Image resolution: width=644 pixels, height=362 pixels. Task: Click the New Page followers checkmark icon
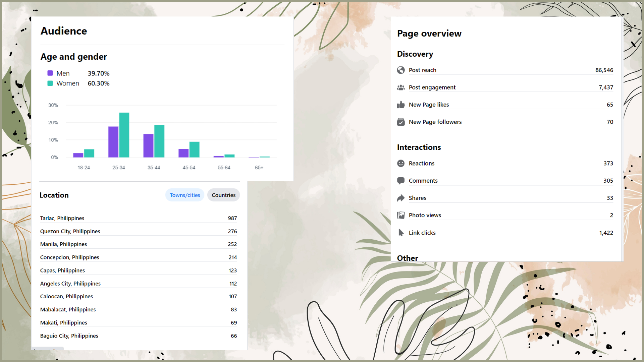[401, 122]
